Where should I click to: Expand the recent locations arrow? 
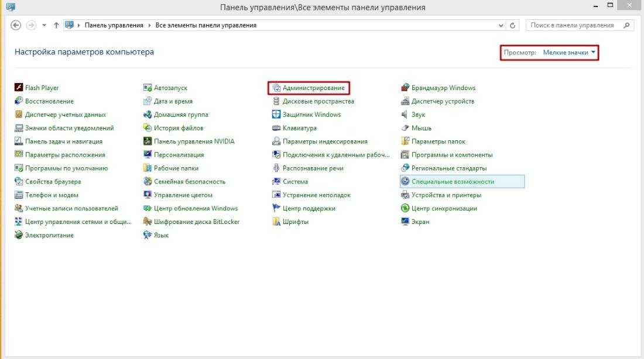click(x=44, y=26)
